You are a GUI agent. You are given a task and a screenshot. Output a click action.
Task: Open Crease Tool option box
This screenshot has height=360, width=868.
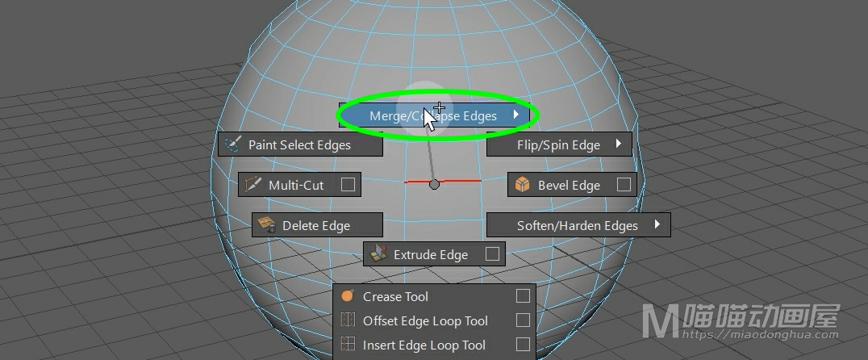(x=523, y=296)
